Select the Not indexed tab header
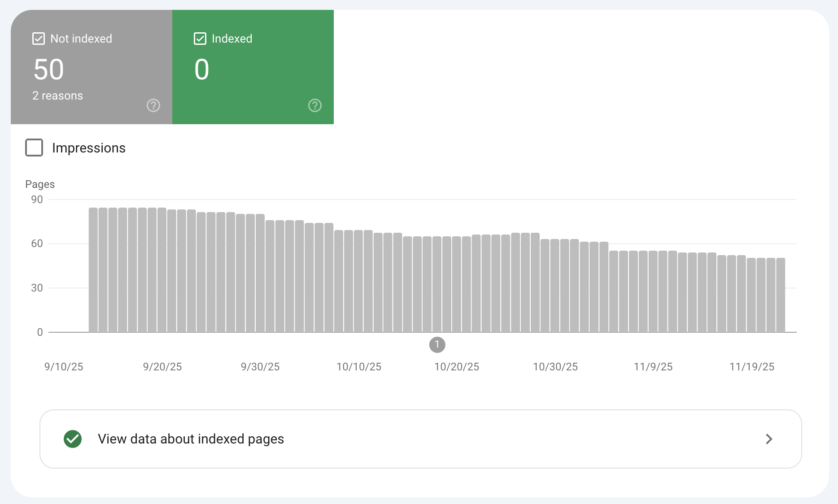The height and width of the screenshot is (504, 838). [x=81, y=39]
